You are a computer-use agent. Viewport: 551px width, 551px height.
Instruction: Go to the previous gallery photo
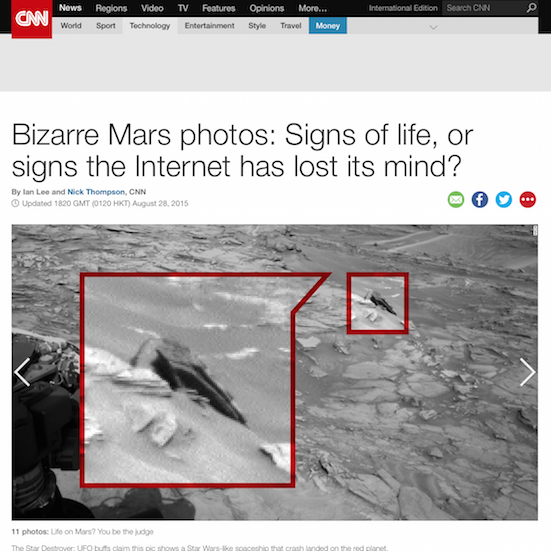point(22,372)
